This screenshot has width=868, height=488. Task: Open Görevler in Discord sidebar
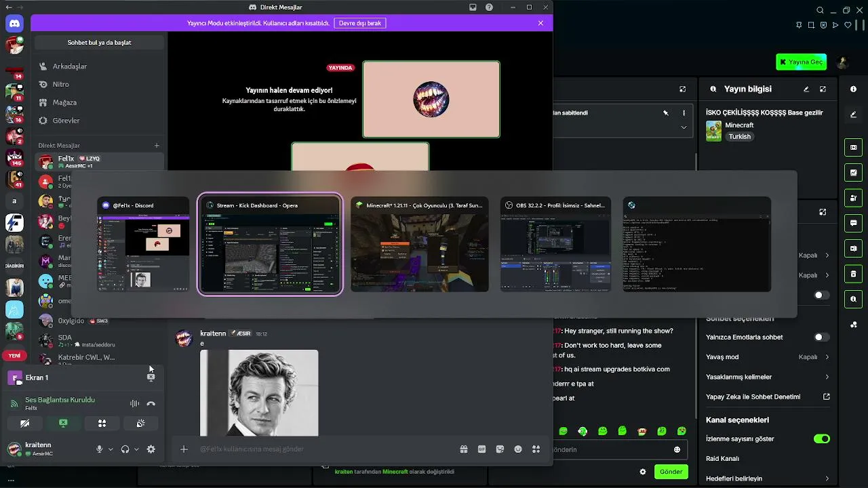pos(99,120)
